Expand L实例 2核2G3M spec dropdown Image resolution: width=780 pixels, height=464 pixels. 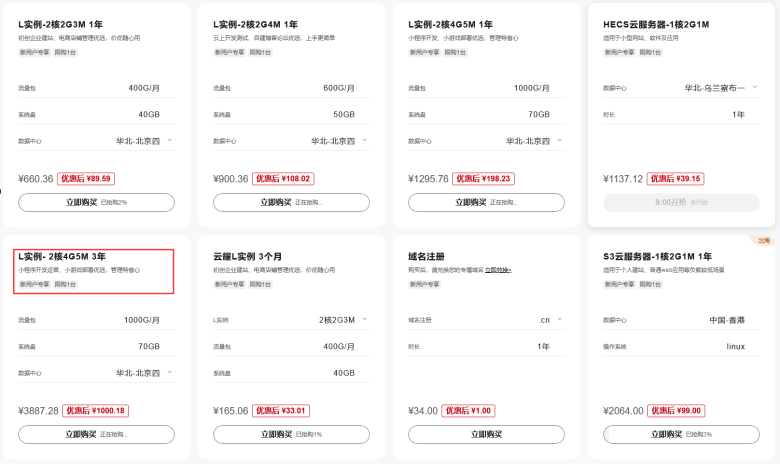click(x=343, y=320)
